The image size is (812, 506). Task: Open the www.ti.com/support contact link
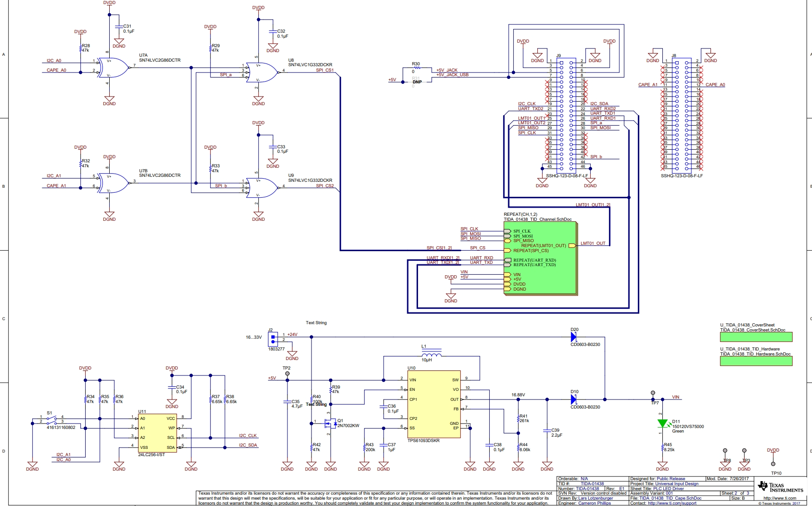coord(672,503)
